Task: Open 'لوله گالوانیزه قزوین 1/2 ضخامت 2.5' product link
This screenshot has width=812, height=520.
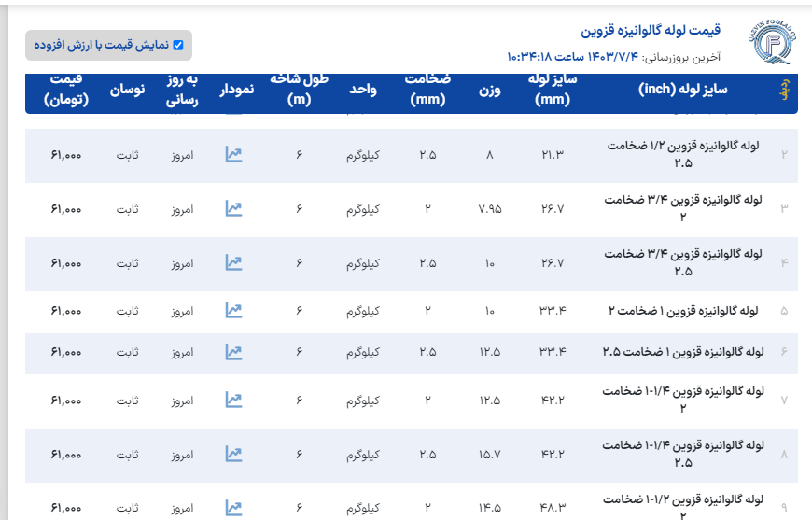Action: click(x=684, y=155)
